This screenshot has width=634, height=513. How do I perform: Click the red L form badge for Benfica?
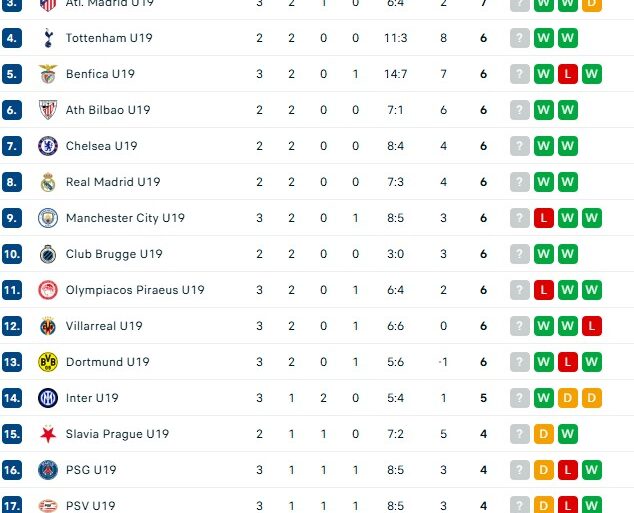[568, 74]
